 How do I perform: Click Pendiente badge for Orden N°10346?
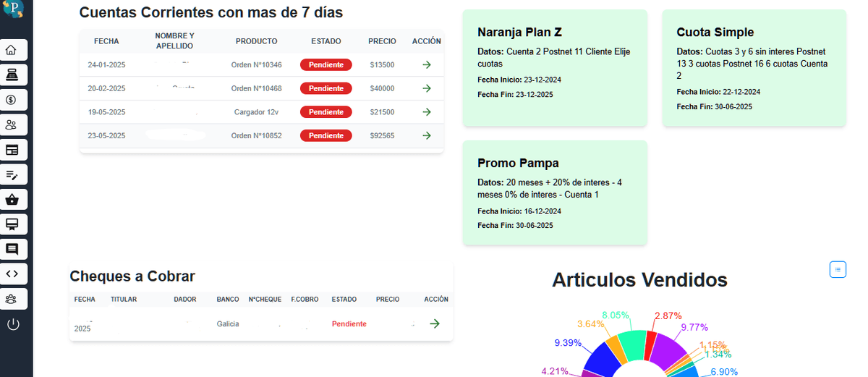pyautogui.click(x=326, y=65)
